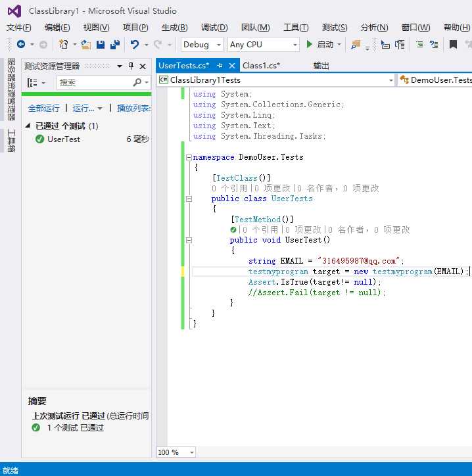Viewport: 472px width, 476px height.
Task: Open the 文件(F) menu
Action: pos(19,28)
